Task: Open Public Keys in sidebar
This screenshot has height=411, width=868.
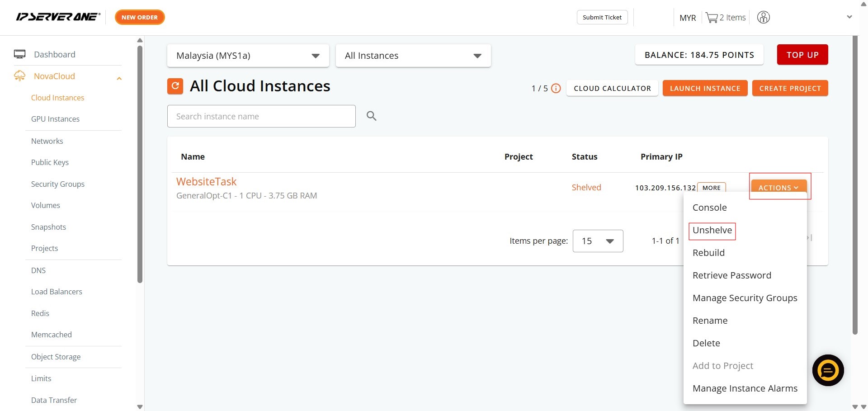Action: [x=50, y=162]
